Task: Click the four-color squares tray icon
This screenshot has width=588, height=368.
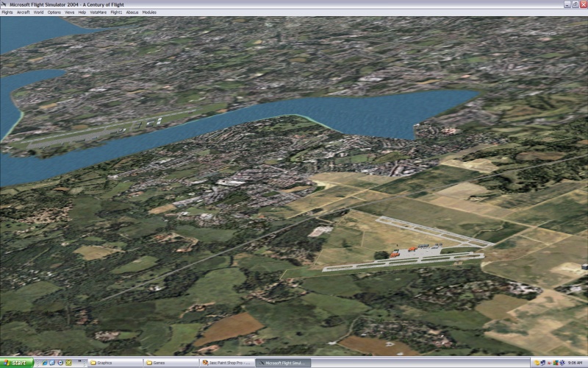Action: (556, 363)
